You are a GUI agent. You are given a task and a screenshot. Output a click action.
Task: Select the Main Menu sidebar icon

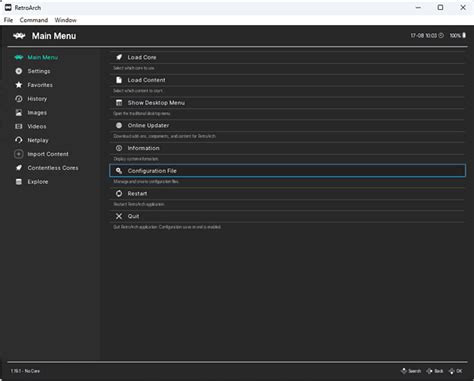tap(19, 57)
